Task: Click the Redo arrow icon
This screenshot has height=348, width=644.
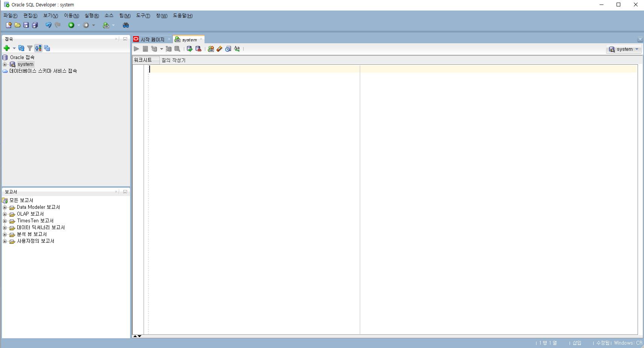Action: 58,25
